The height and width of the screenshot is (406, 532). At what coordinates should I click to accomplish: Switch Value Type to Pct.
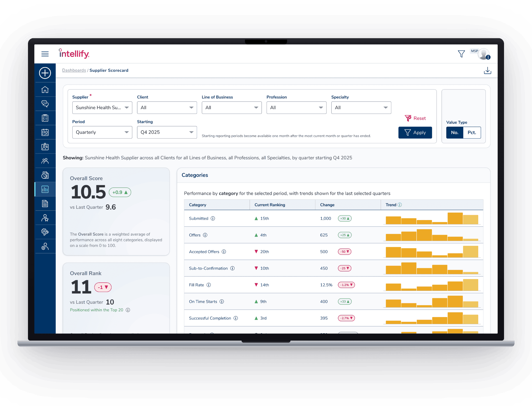[472, 132]
